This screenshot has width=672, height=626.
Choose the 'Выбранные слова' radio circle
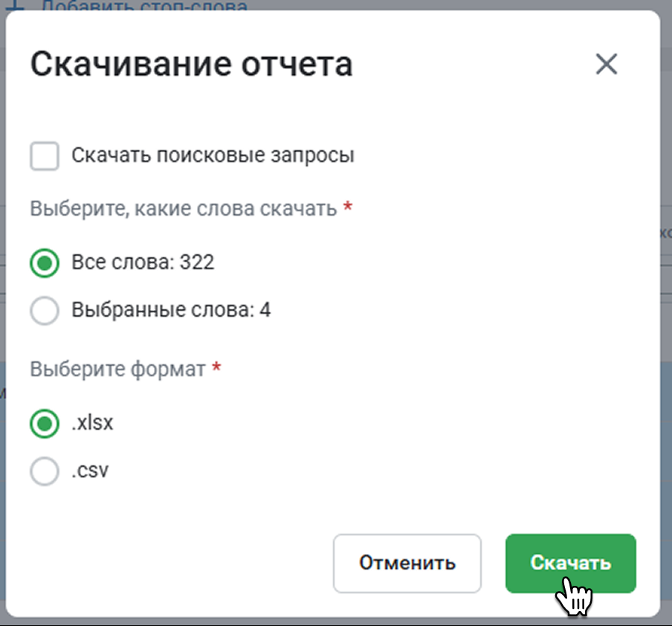coord(45,310)
